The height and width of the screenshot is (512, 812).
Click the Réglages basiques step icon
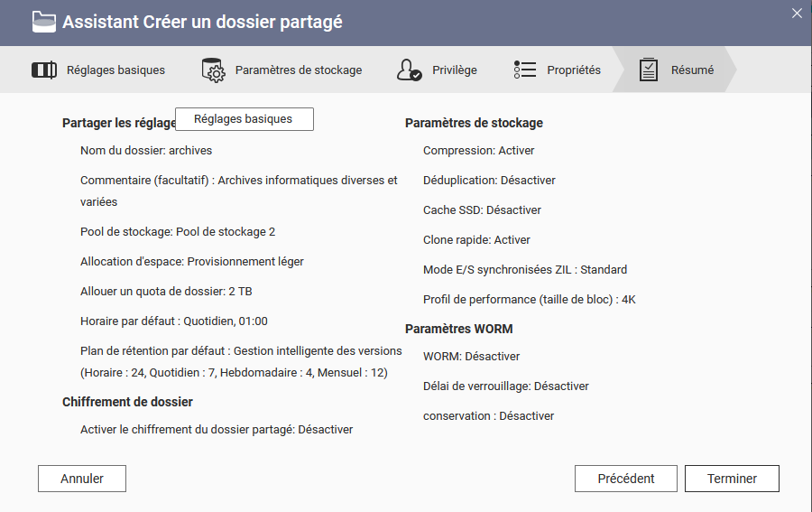point(44,70)
